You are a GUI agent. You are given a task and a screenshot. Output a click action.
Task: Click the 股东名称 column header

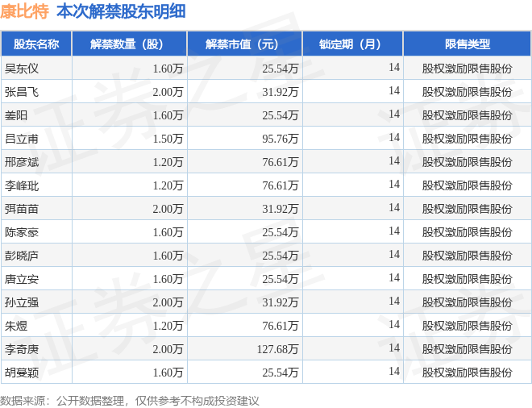(x=36, y=44)
